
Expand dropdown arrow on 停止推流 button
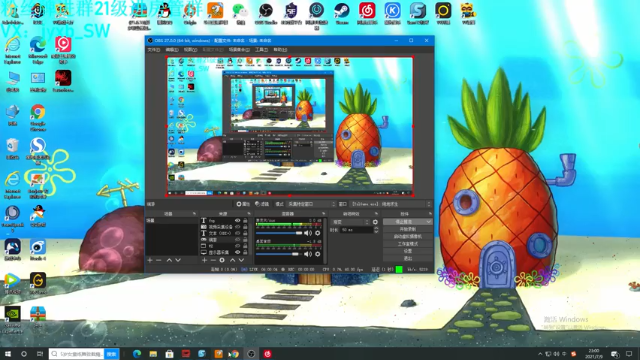tap(429, 222)
